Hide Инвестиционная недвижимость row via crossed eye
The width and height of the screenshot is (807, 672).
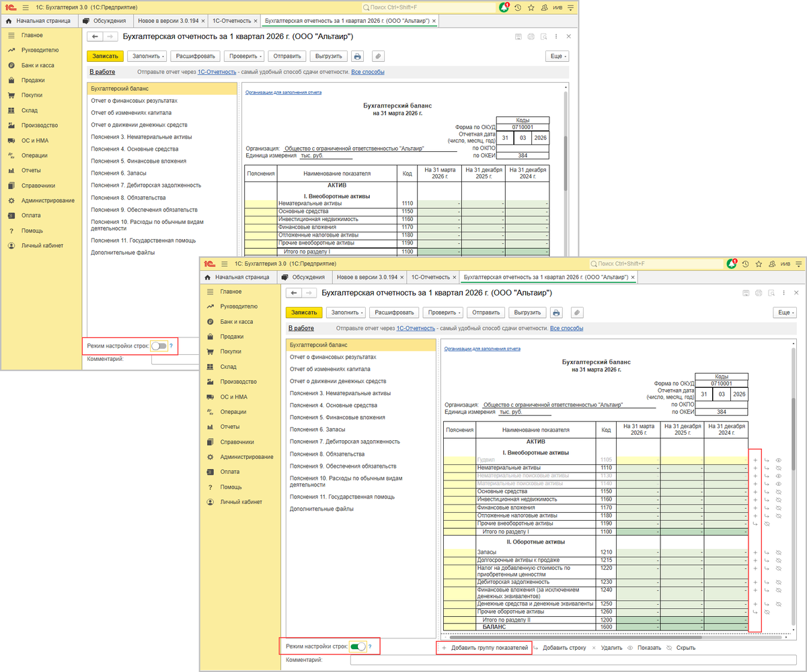(779, 499)
